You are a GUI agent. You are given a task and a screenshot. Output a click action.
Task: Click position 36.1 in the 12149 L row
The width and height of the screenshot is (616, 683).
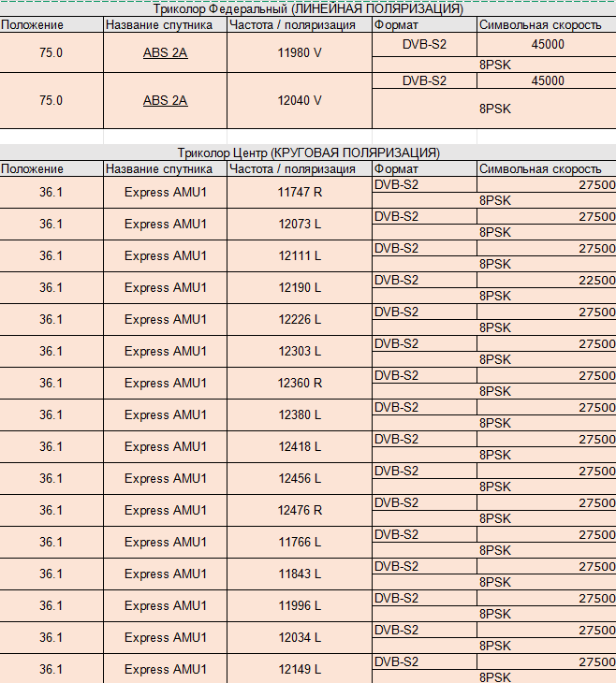(x=51, y=669)
